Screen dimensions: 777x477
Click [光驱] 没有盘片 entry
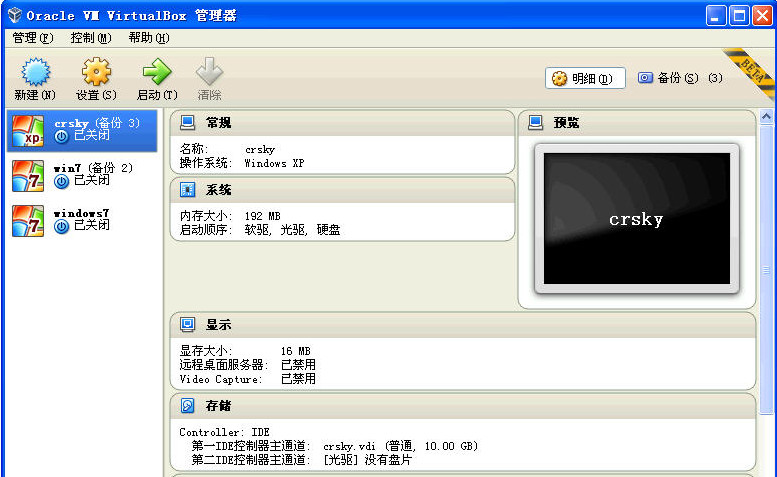tap(368, 460)
